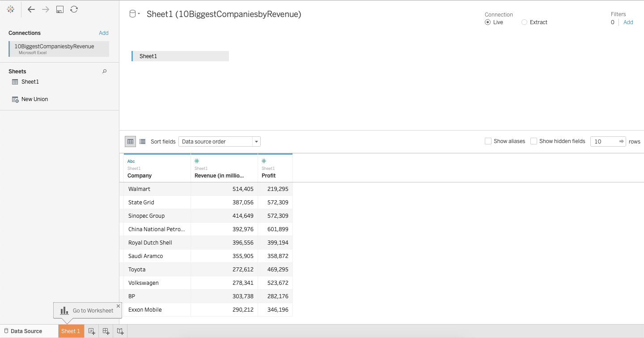Viewport: 644px width, 338px height.
Task: Click profit value 346,196
Action: coord(278,310)
